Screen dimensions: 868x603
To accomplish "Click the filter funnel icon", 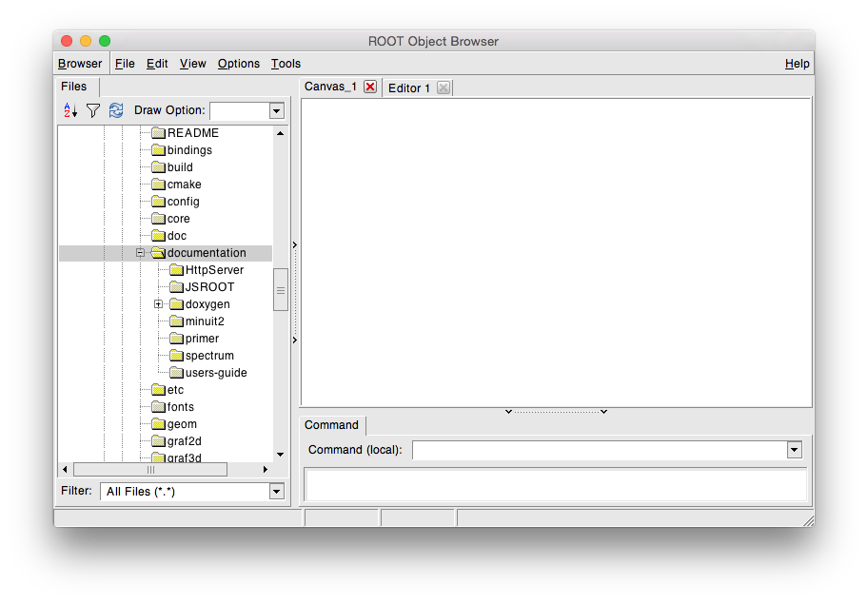I will click(92, 110).
